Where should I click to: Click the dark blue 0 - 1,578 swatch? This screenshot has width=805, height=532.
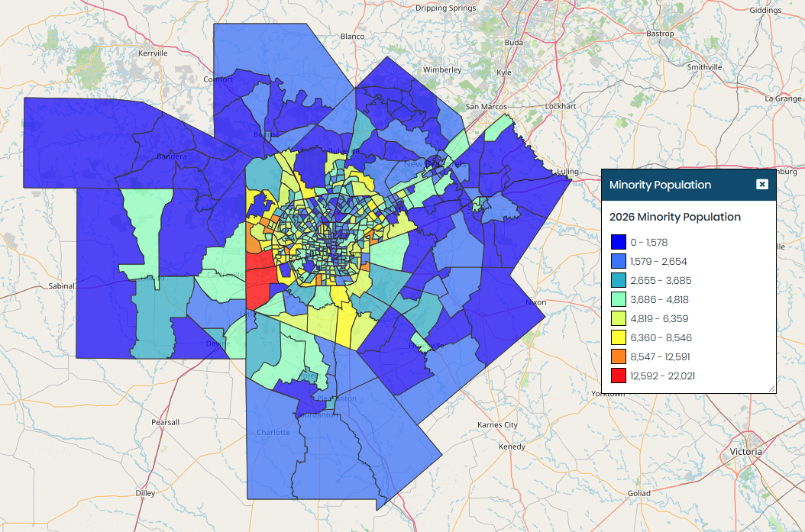coord(619,242)
